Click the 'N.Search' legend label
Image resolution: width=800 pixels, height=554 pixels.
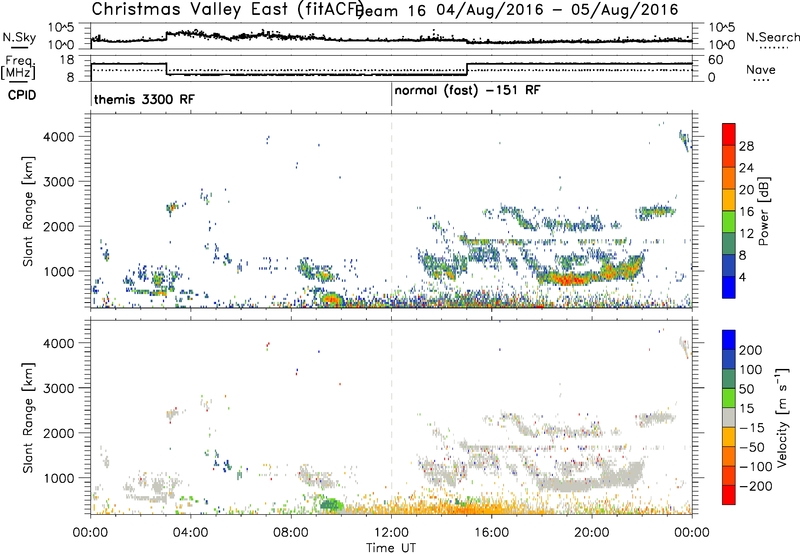(772, 37)
